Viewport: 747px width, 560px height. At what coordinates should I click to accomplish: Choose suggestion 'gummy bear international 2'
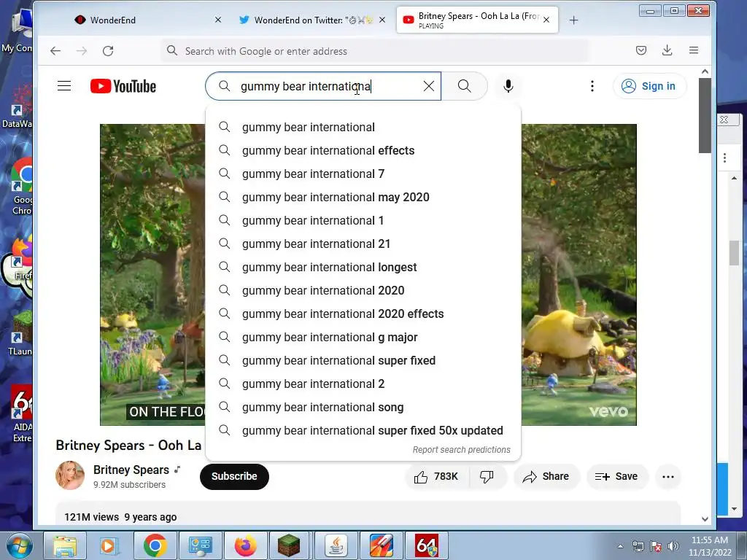point(363,384)
